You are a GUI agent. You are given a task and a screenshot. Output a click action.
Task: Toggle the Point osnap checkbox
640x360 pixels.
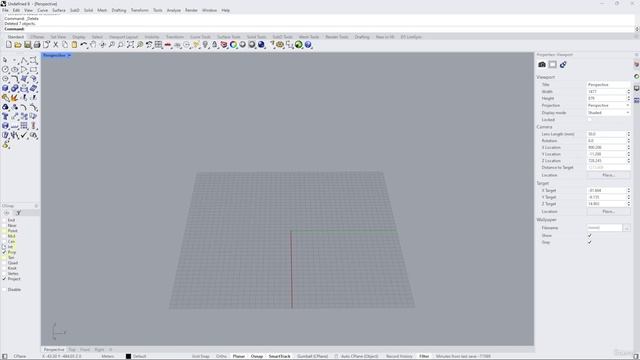pos(4,231)
